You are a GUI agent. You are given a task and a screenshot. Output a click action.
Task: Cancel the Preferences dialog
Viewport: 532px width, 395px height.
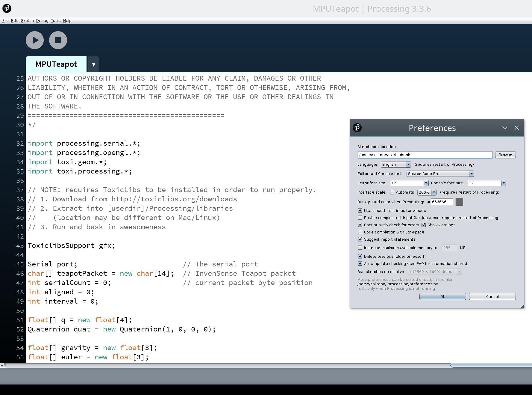click(x=492, y=296)
